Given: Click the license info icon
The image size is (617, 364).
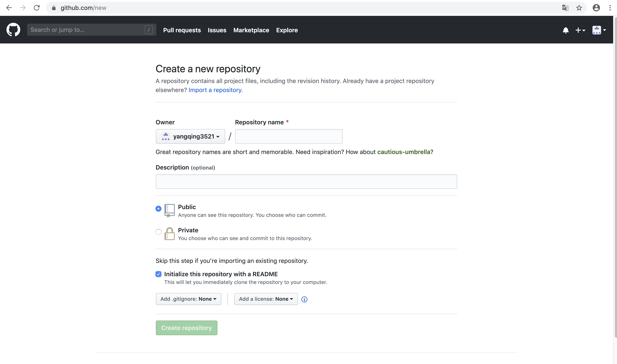Looking at the screenshot, I should [x=304, y=299].
